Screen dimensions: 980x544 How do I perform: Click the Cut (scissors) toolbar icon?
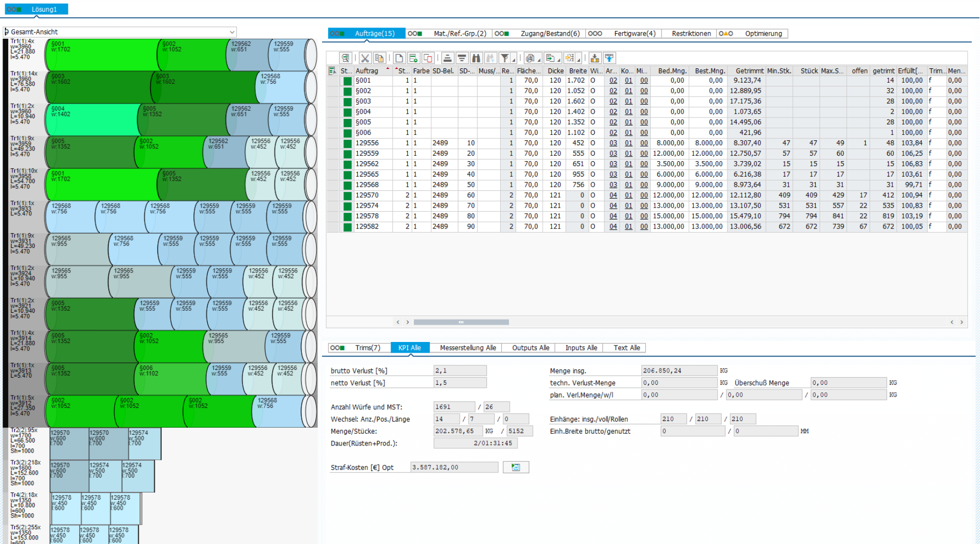tap(365, 58)
